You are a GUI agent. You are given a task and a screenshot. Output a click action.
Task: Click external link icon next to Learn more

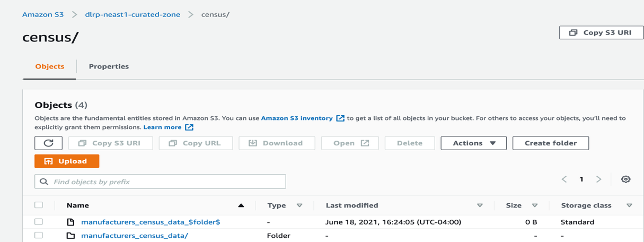189,127
